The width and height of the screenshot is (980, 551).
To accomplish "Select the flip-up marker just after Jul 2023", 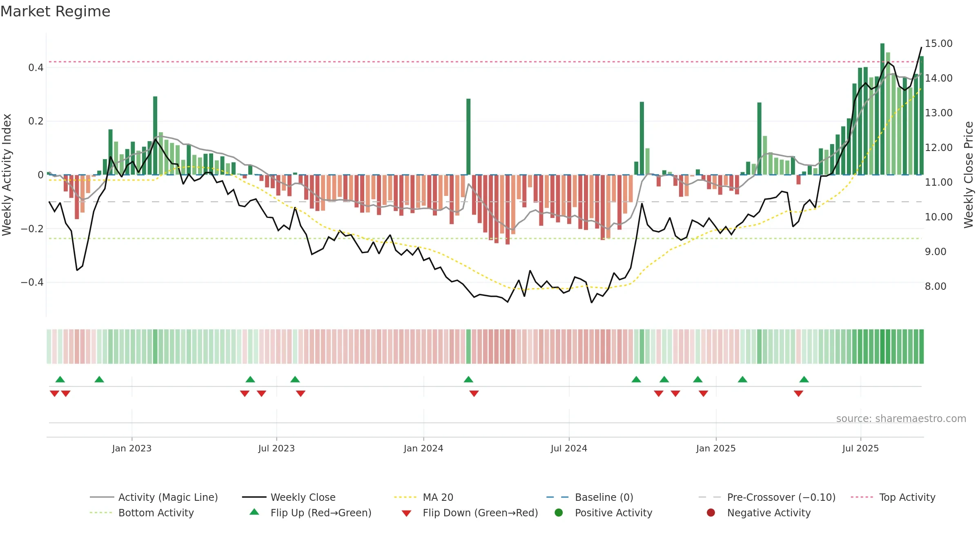I will coord(295,379).
